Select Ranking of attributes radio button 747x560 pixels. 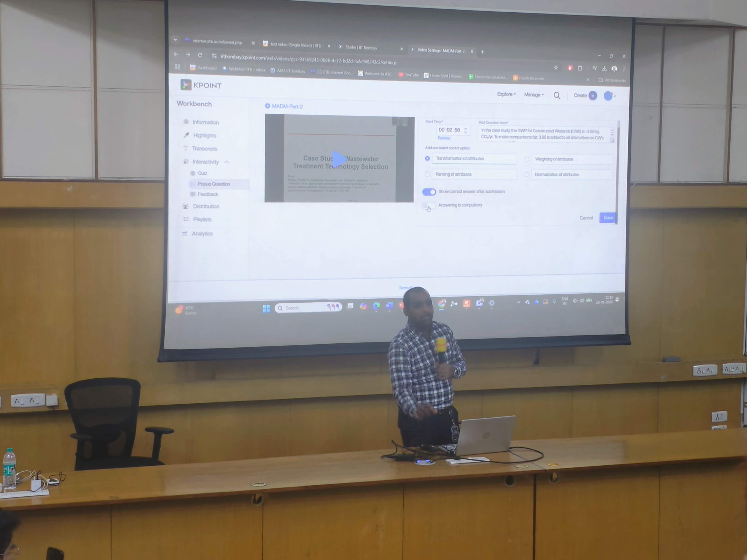[427, 174]
